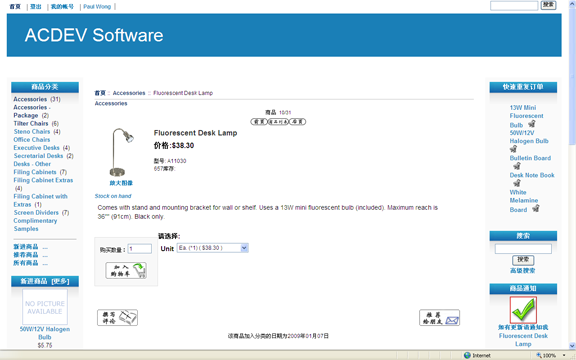Click the ACDEV Software banner title
The image size is (576, 360).
[x=94, y=35]
